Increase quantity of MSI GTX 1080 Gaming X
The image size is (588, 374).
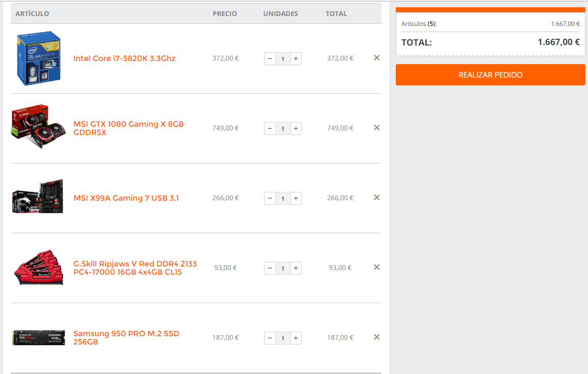pyautogui.click(x=296, y=128)
